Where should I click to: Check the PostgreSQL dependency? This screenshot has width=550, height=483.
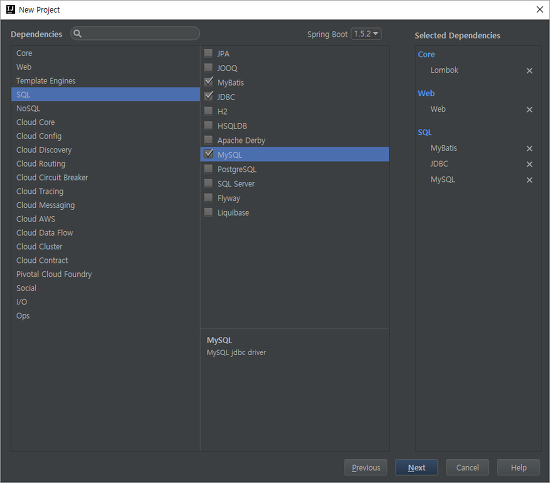coord(208,169)
